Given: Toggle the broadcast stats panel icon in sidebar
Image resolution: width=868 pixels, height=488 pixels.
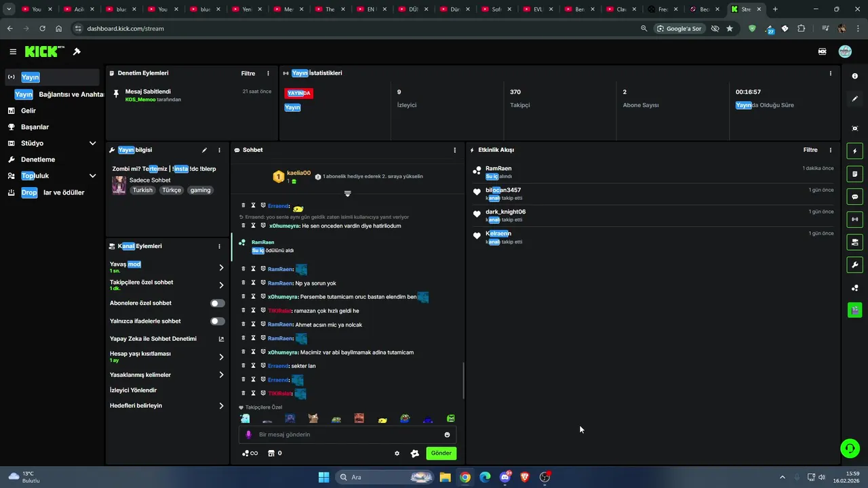Looking at the screenshot, I should point(854,220).
